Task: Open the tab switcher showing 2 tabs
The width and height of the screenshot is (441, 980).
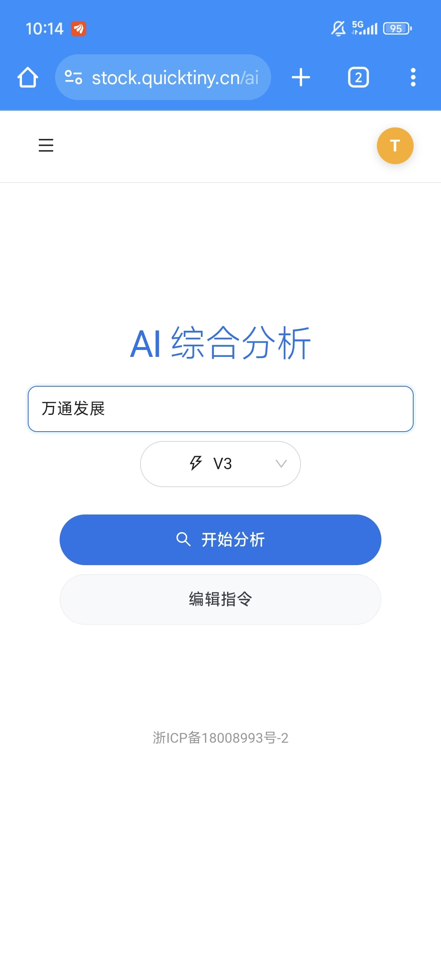Action: point(359,77)
